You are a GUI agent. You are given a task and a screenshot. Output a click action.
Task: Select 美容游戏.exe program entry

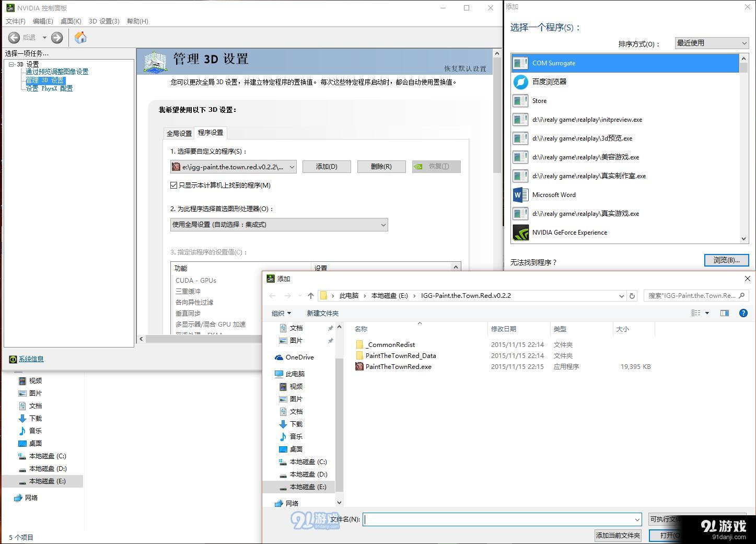tap(625, 157)
